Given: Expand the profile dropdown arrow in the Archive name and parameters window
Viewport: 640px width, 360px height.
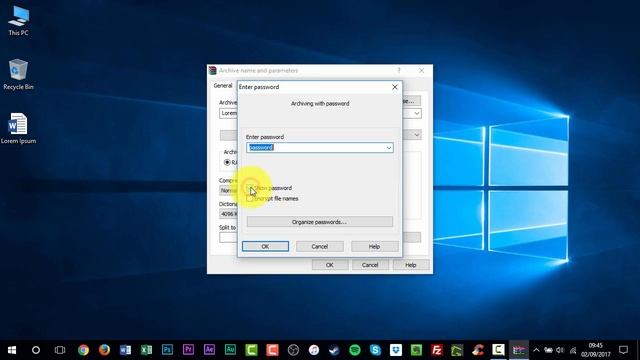Looking at the screenshot, I should click(417, 135).
